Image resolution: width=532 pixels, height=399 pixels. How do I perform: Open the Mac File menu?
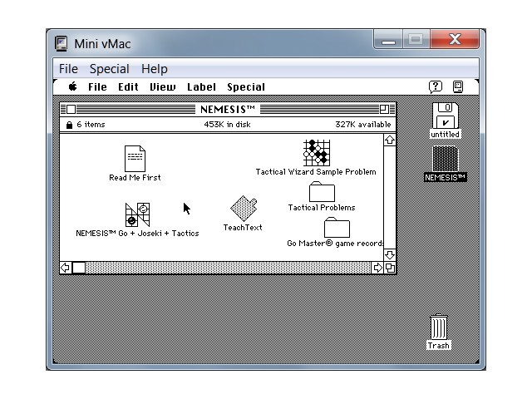tap(97, 87)
